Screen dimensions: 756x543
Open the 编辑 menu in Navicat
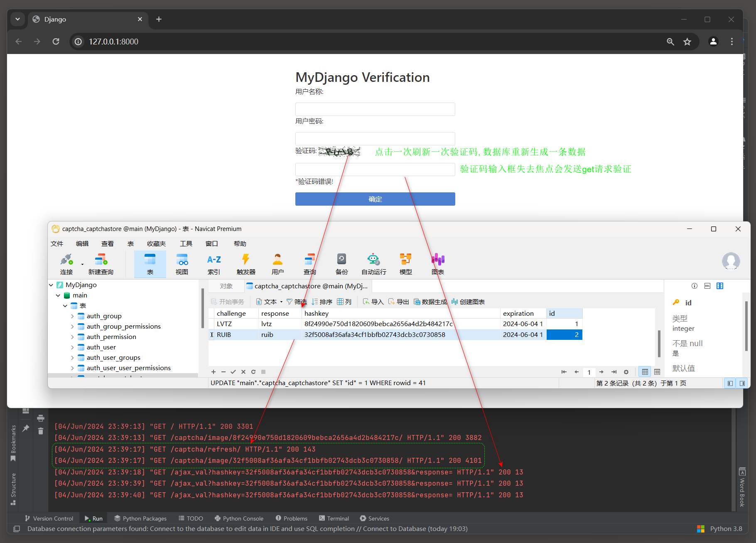(x=82, y=244)
